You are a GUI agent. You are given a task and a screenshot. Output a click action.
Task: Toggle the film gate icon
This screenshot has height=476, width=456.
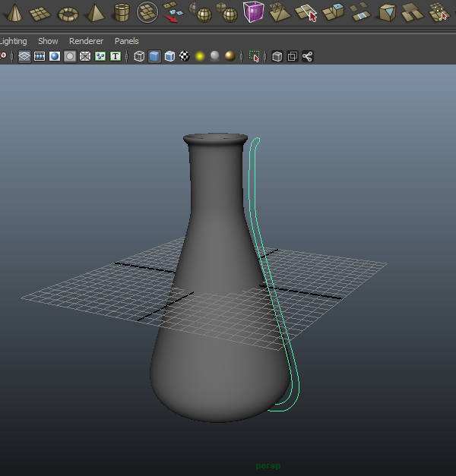coord(40,56)
